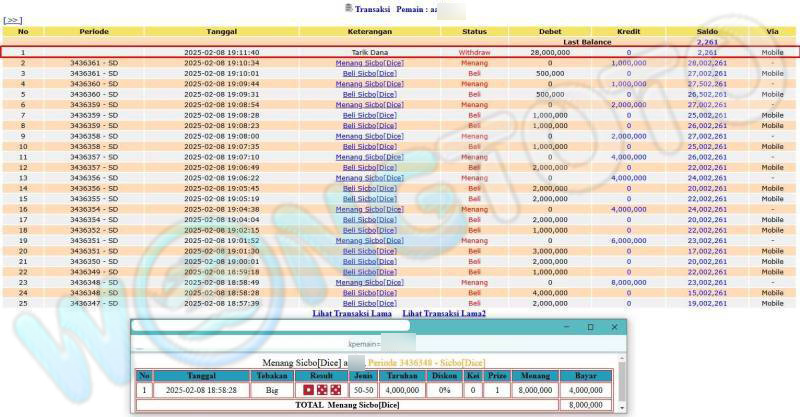Screen dimensions: 800x417
Task: Click the first red dice in Result
Action: pos(308,389)
